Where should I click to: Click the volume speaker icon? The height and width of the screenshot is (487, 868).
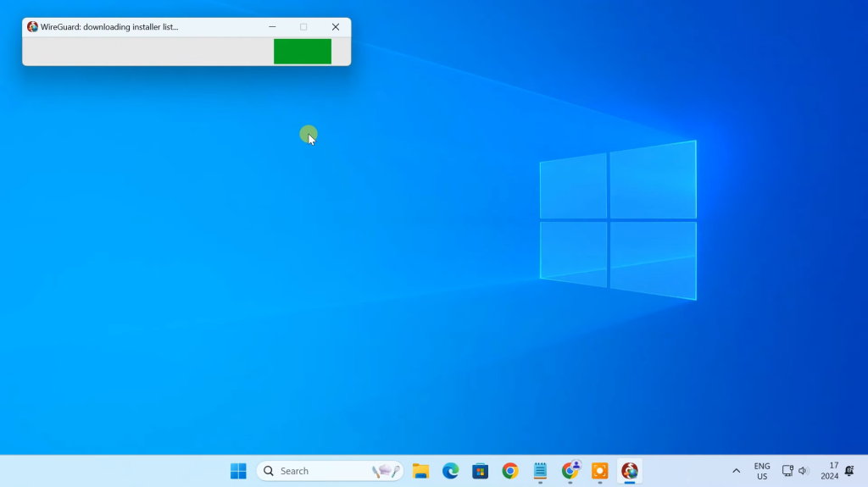804,471
